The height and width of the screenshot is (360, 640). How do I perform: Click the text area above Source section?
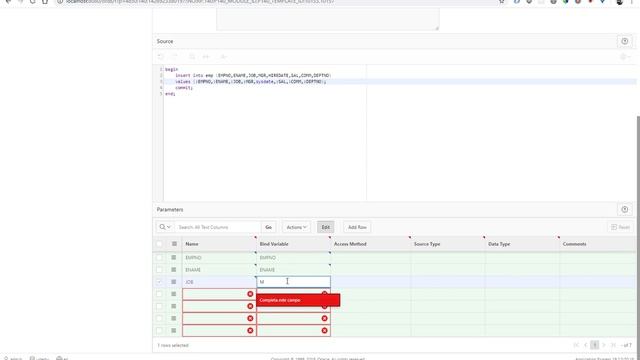328,20
